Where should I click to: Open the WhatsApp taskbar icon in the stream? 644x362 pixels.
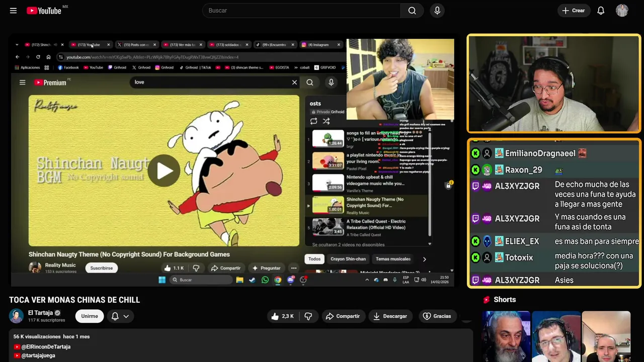[x=265, y=280]
